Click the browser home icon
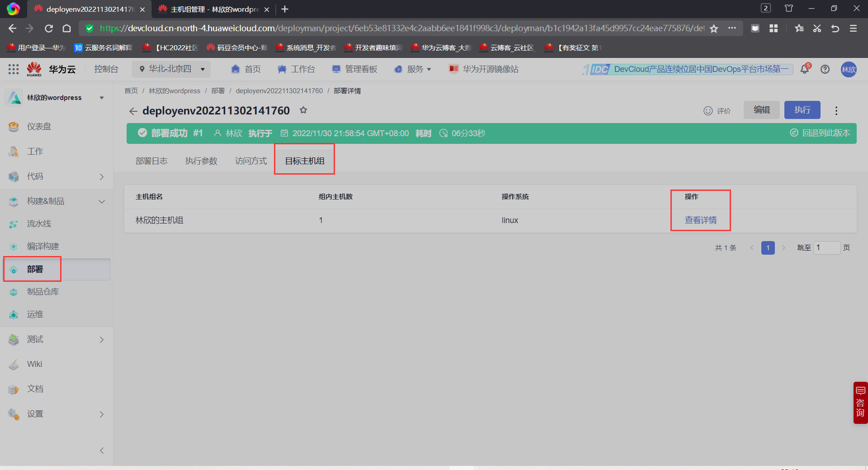Screen dimensions: 868x470 point(67,28)
